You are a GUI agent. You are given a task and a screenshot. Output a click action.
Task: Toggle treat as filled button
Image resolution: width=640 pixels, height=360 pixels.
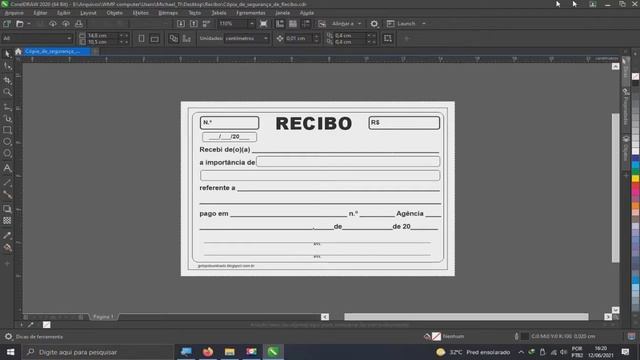tap(388, 38)
